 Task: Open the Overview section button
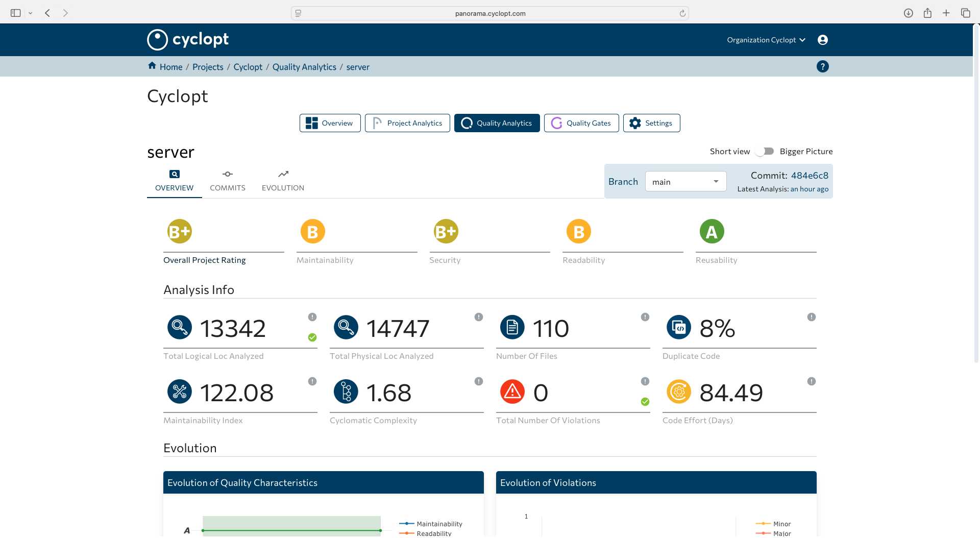coord(330,123)
